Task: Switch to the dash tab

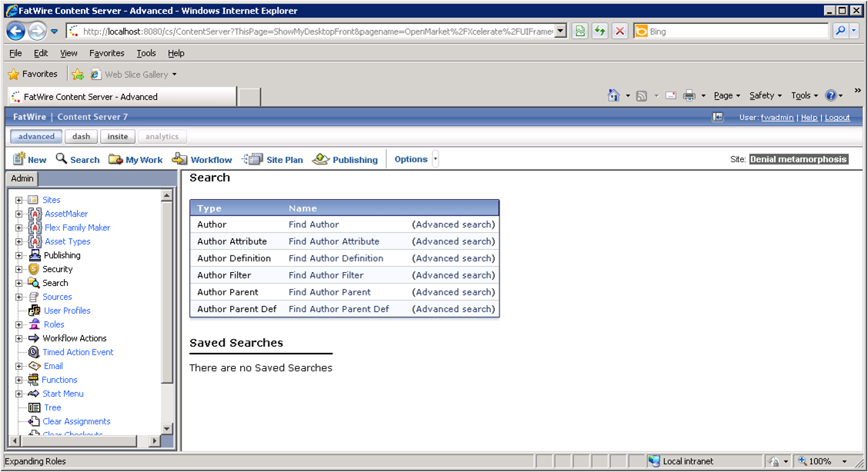Action: [x=81, y=137]
